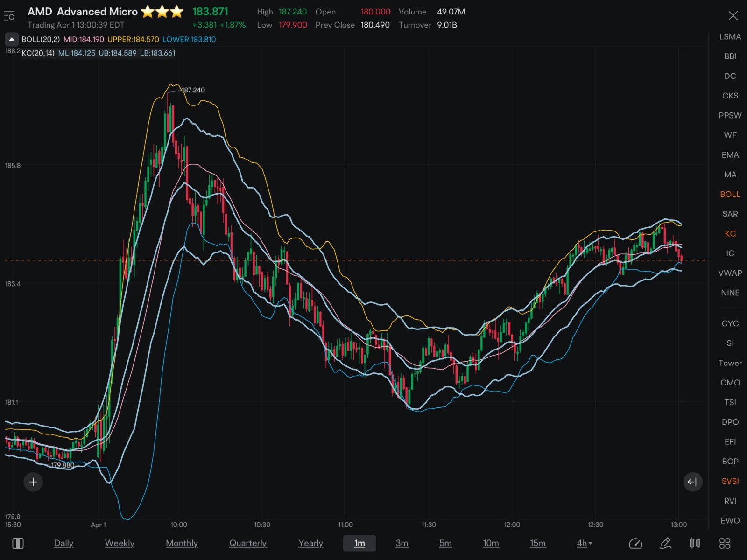The height and width of the screenshot is (560, 747).
Task: Switch to the Quarterly timeframe
Action: [x=248, y=543]
